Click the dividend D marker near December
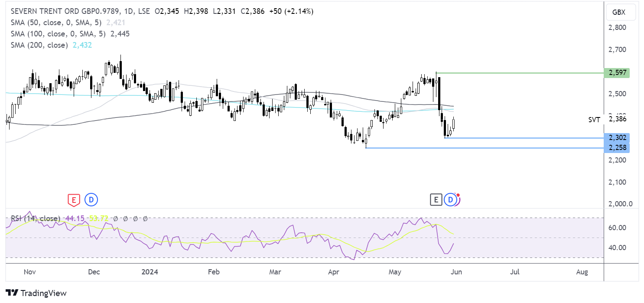This screenshot has height=303, width=644. click(x=91, y=200)
